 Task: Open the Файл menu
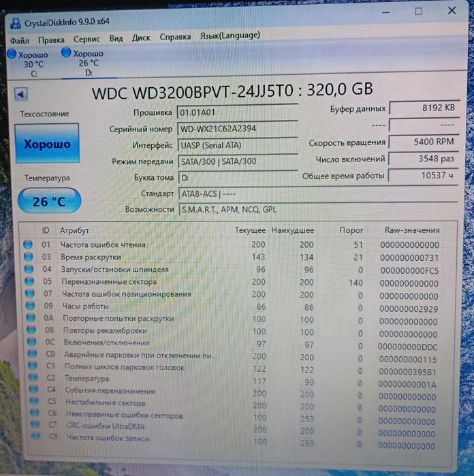[x=20, y=40]
